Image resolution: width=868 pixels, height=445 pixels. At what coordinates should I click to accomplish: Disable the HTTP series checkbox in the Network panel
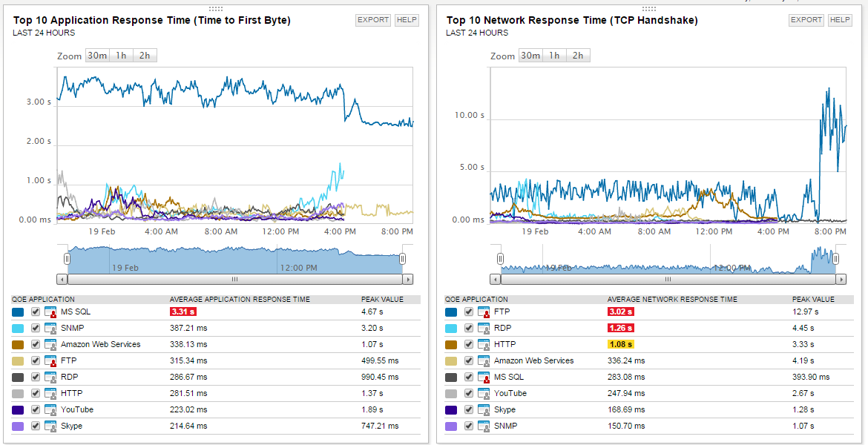pyautogui.click(x=468, y=345)
